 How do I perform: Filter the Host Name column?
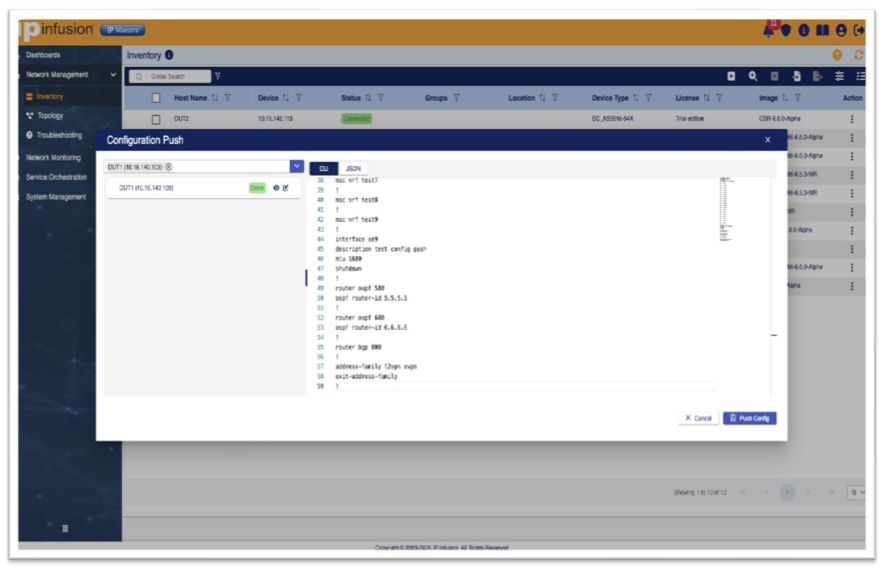(228, 98)
